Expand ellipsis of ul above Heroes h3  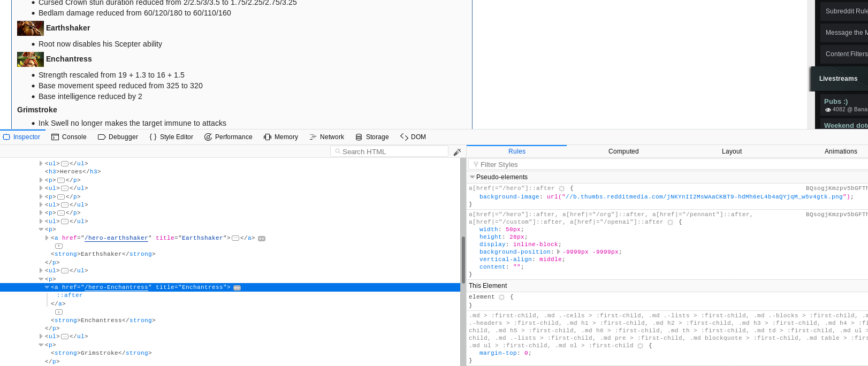click(x=64, y=164)
